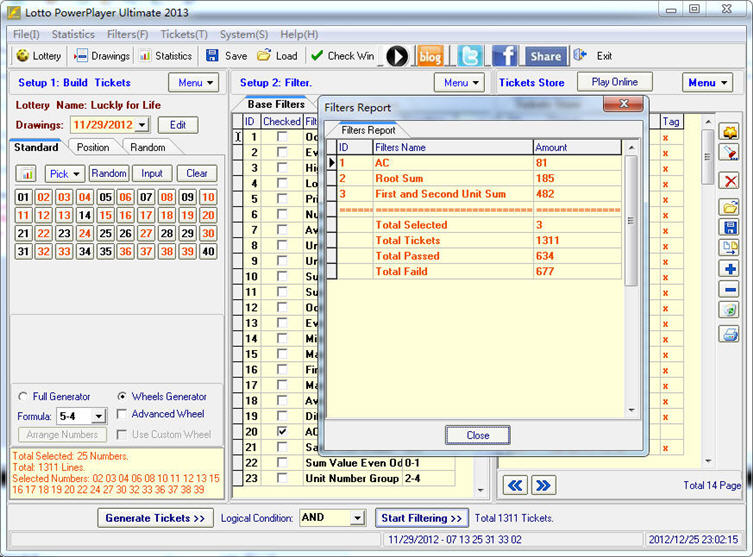Click the blue minus remove icon
This screenshot has height=557, width=753.
[730, 290]
